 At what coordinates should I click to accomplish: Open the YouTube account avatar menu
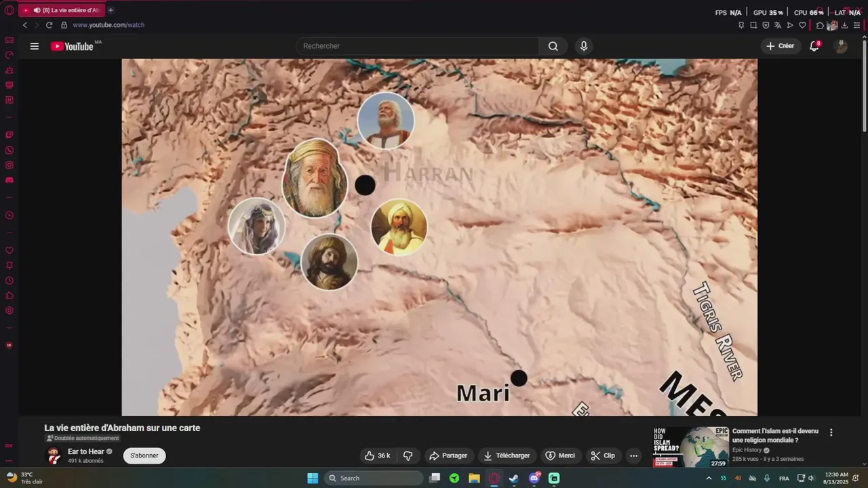pos(841,46)
